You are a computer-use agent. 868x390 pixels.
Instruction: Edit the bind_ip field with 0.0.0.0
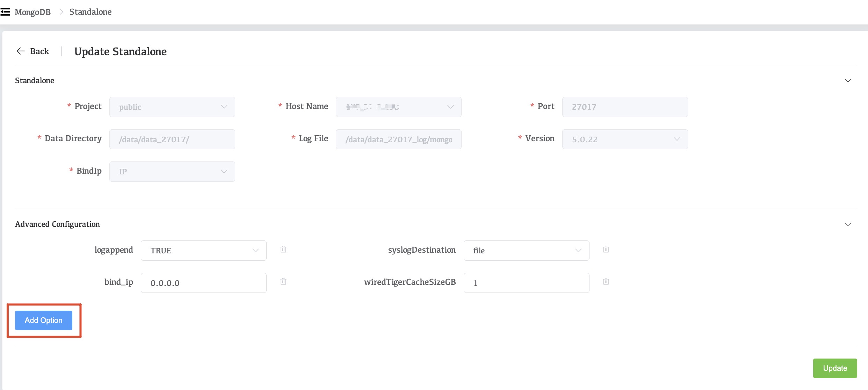click(204, 283)
